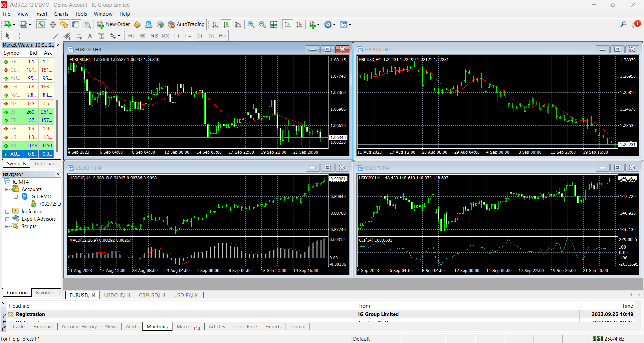Image resolution: width=644 pixels, height=343 pixels.
Task: Switch to the USDJPY,H4 chart tab
Action: click(x=186, y=295)
